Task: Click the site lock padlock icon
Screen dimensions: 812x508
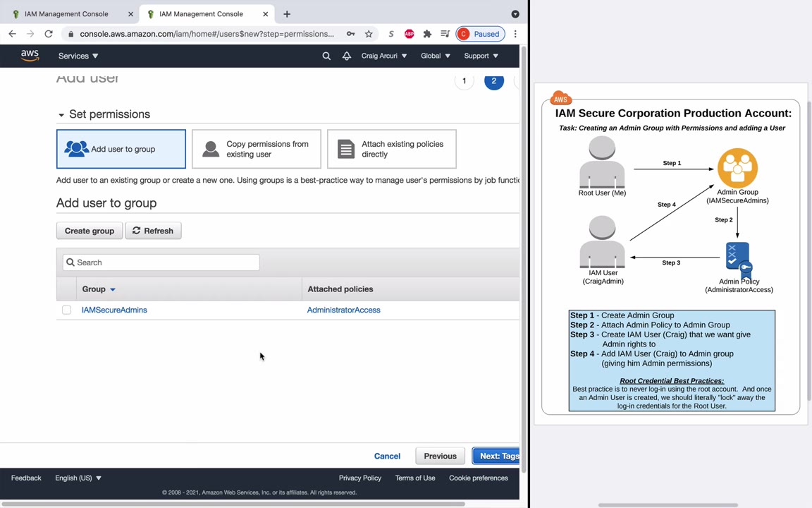Action: pos(71,34)
